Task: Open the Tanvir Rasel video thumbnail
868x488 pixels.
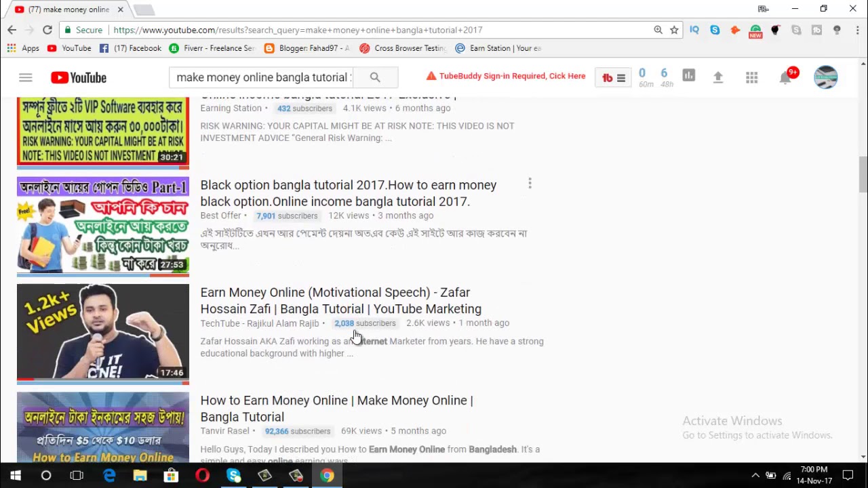Action: [103, 427]
